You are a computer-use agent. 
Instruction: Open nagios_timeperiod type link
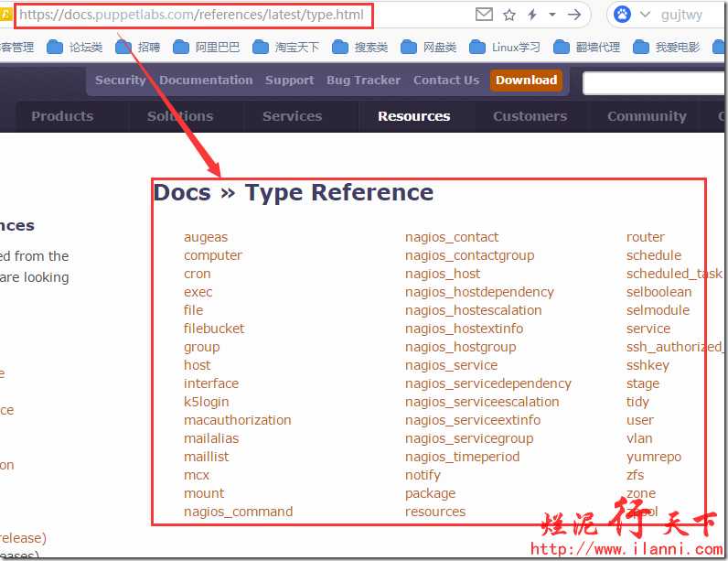tap(462, 457)
